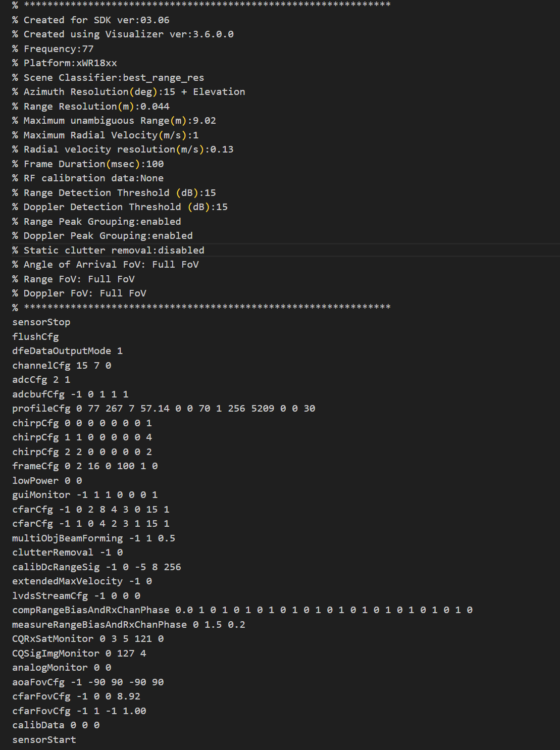
Task: Place cursor on the lowPower 0 0 line
Action: tap(47, 480)
